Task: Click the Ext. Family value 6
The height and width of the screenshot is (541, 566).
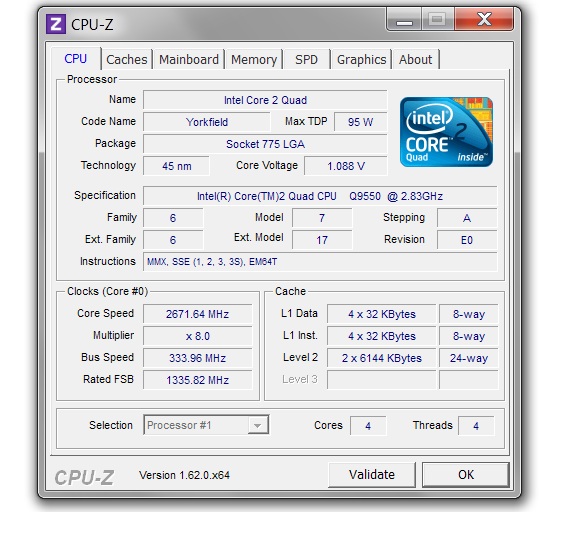Action: click(173, 240)
